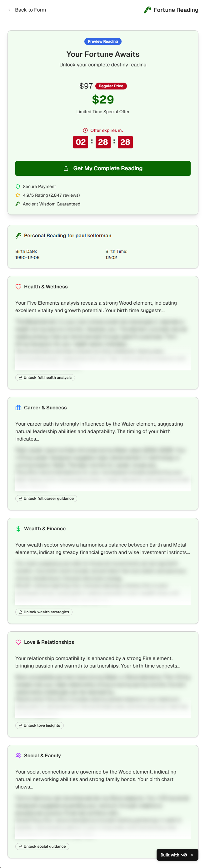Click Unlock love insights
205x868 pixels.
(x=39, y=726)
